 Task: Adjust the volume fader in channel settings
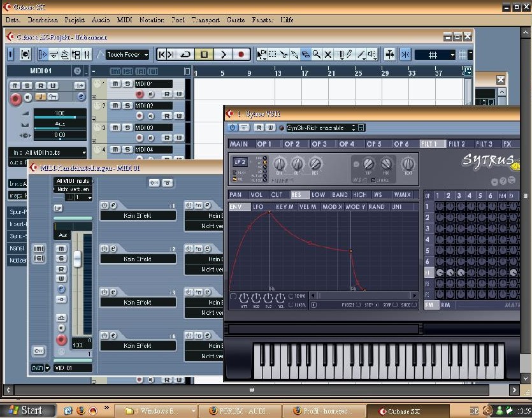tap(78, 259)
